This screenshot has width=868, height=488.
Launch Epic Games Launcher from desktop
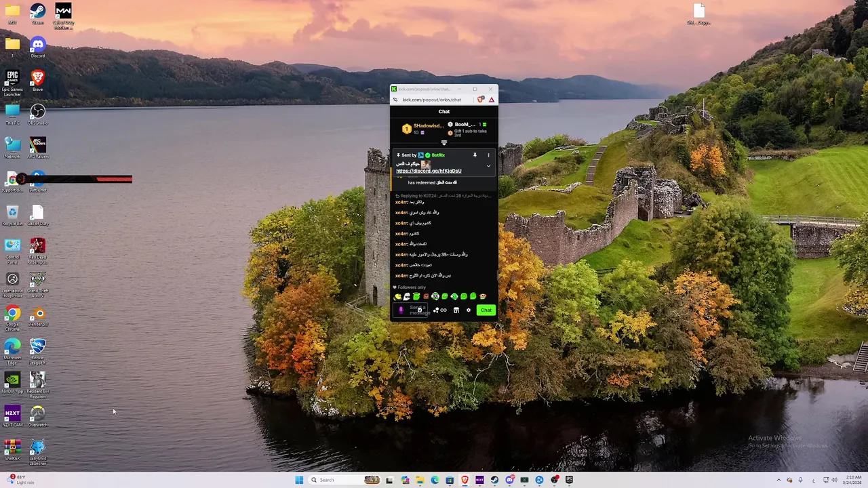coord(12,83)
